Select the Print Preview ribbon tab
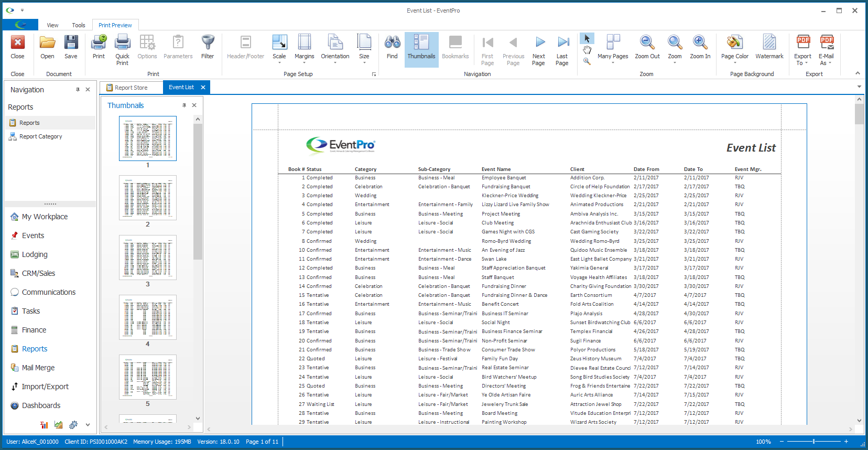 115,25
